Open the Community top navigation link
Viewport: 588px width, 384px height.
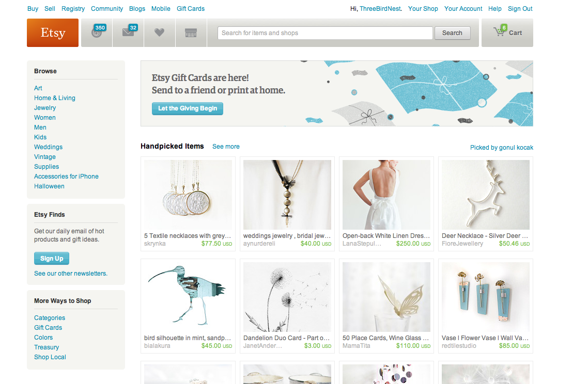click(107, 9)
